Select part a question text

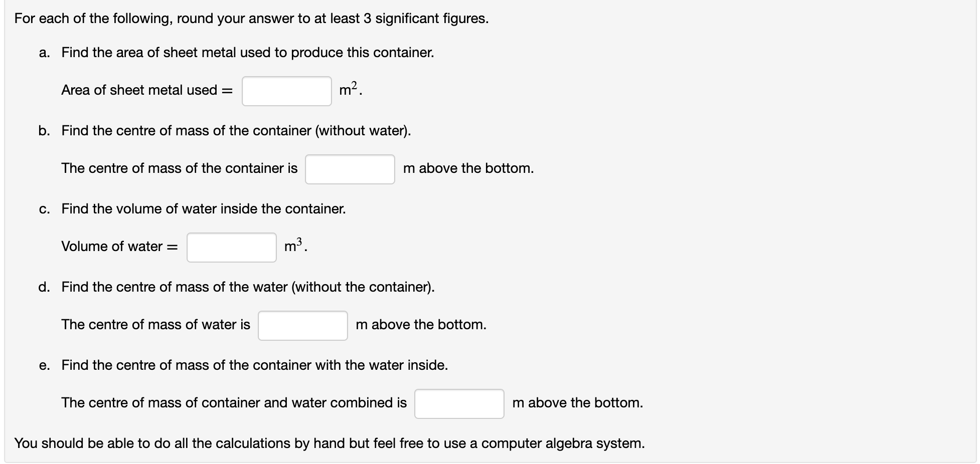click(248, 52)
